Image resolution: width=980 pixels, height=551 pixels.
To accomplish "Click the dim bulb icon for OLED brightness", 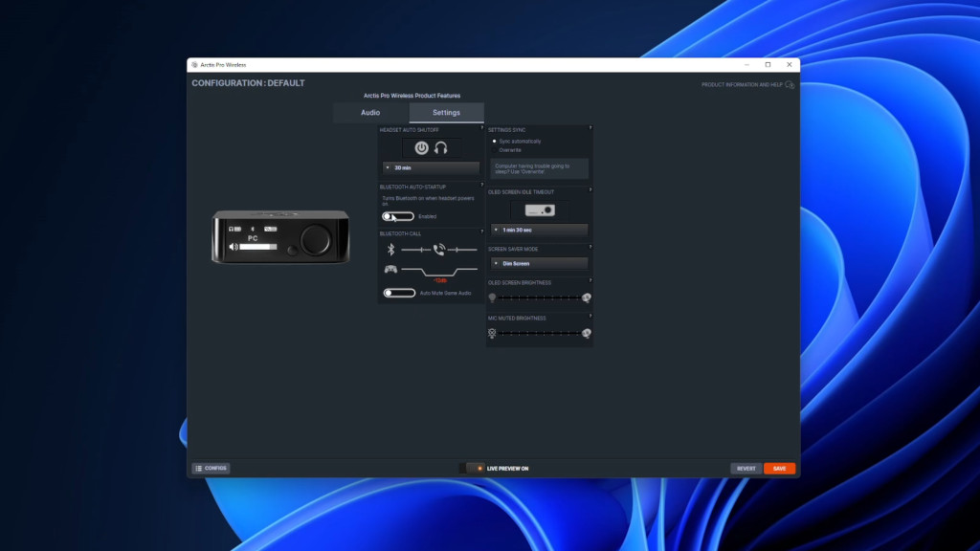I will tap(492, 298).
